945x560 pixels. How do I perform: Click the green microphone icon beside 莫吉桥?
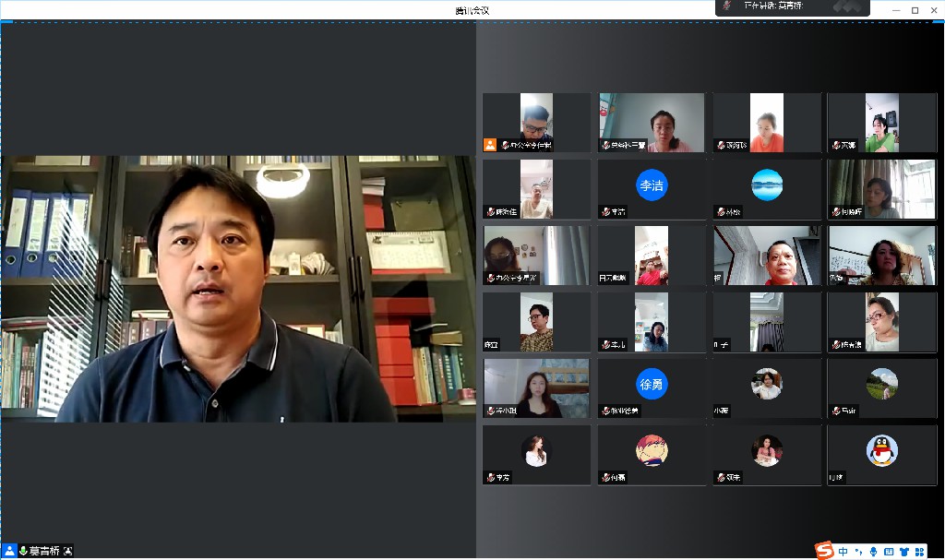23,551
